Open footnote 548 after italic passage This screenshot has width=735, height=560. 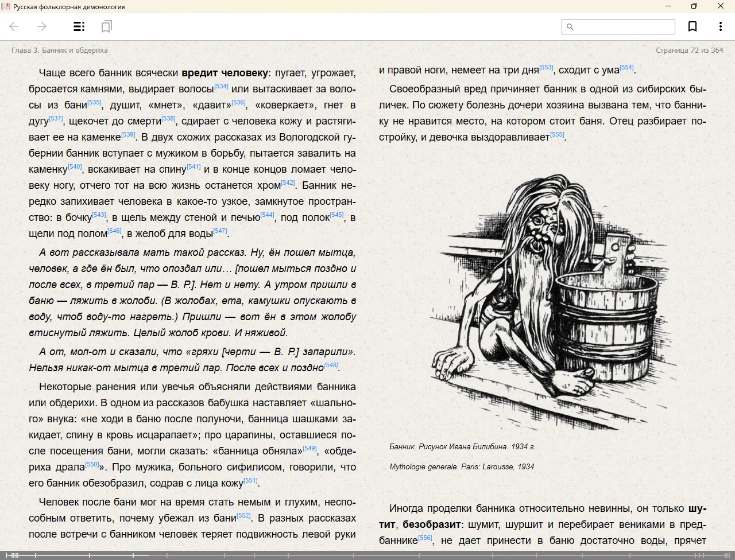pos(331,365)
